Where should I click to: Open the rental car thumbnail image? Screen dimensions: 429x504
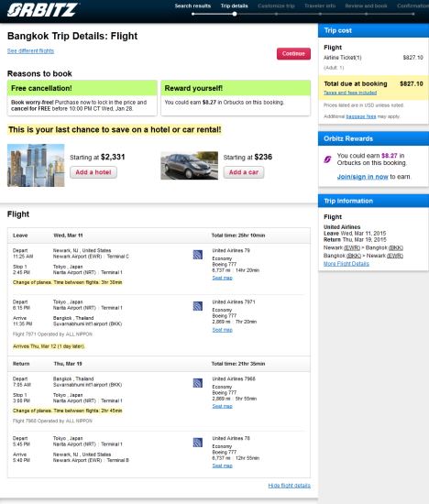(x=189, y=165)
